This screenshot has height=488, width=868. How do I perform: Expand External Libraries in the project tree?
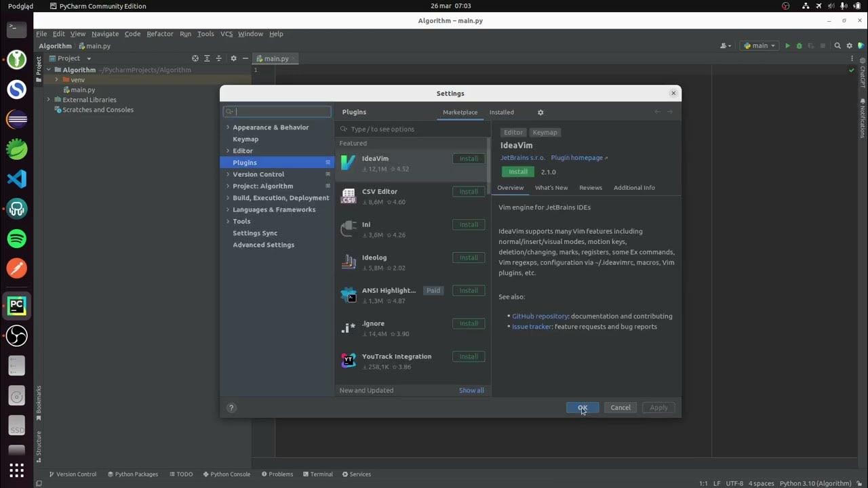coord(49,100)
